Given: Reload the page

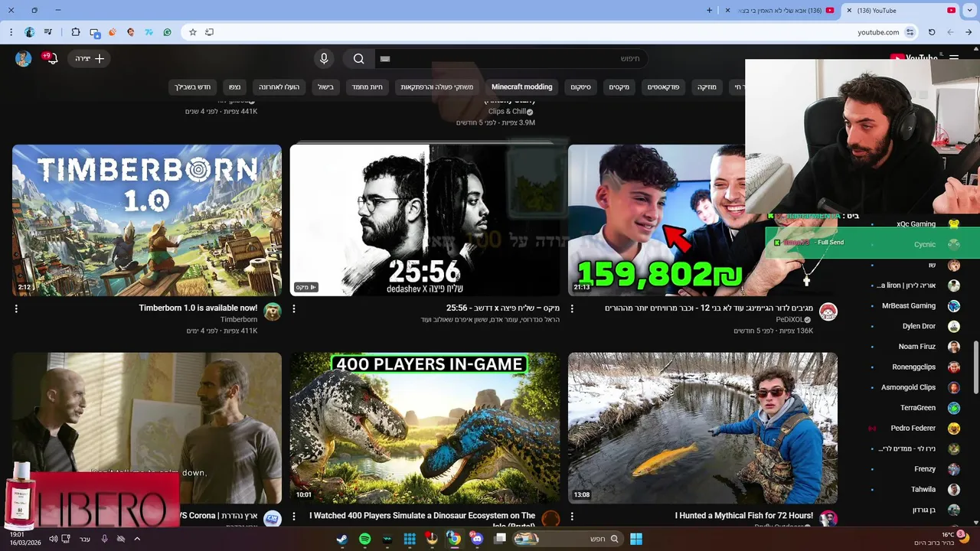Looking at the screenshot, I should point(932,32).
